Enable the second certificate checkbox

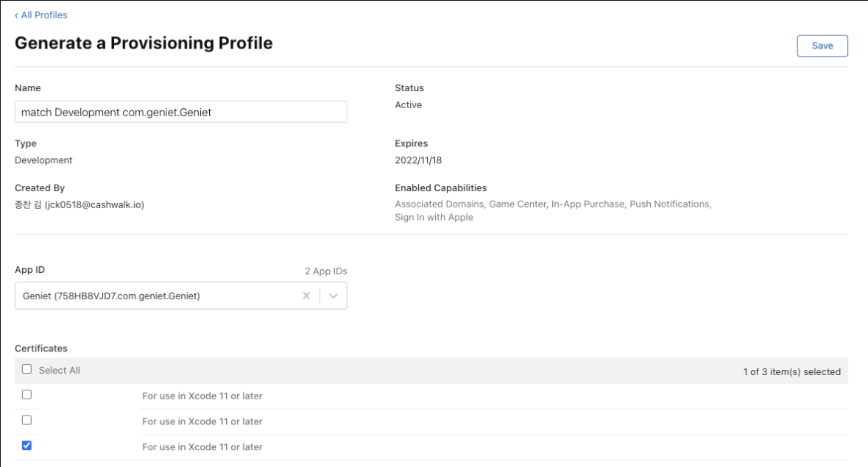pos(27,420)
